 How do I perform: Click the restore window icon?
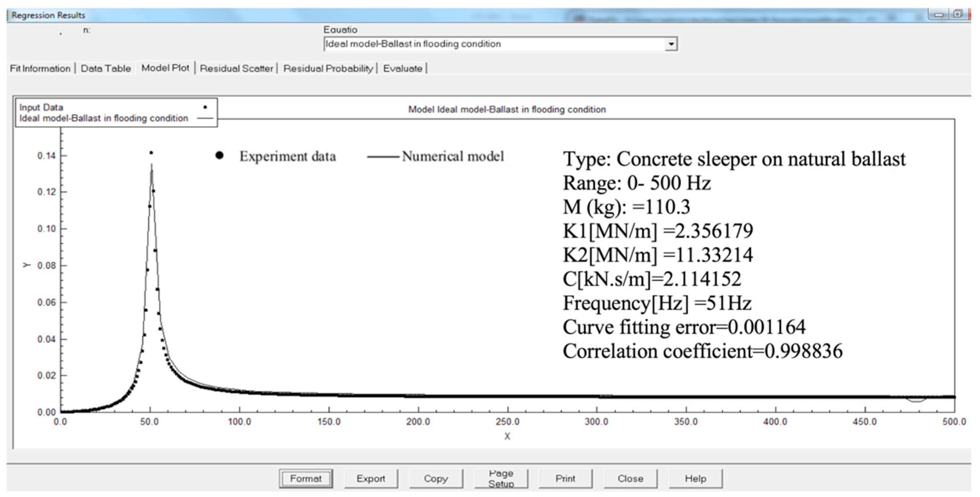(958, 14)
